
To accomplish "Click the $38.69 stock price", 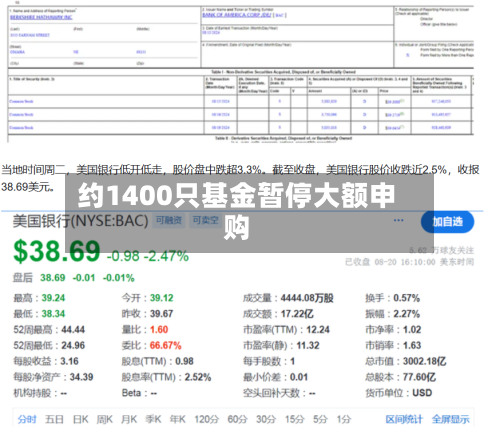I will pyautogui.click(x=57, y=251).
